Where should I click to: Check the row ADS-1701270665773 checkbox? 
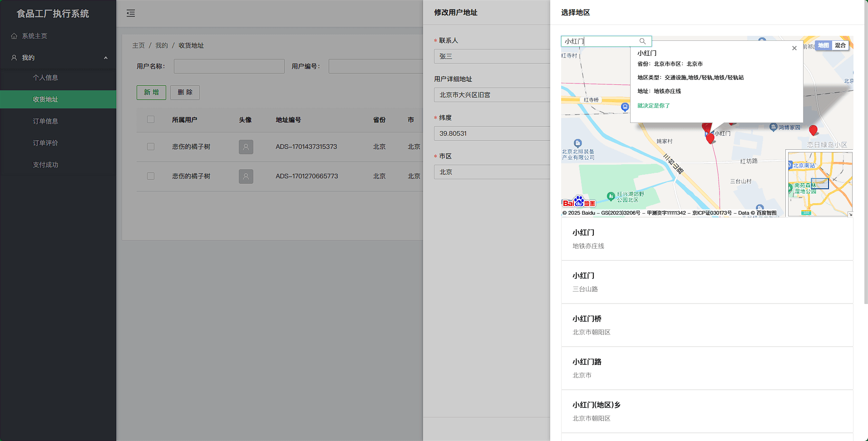click(x=151, y=176)
